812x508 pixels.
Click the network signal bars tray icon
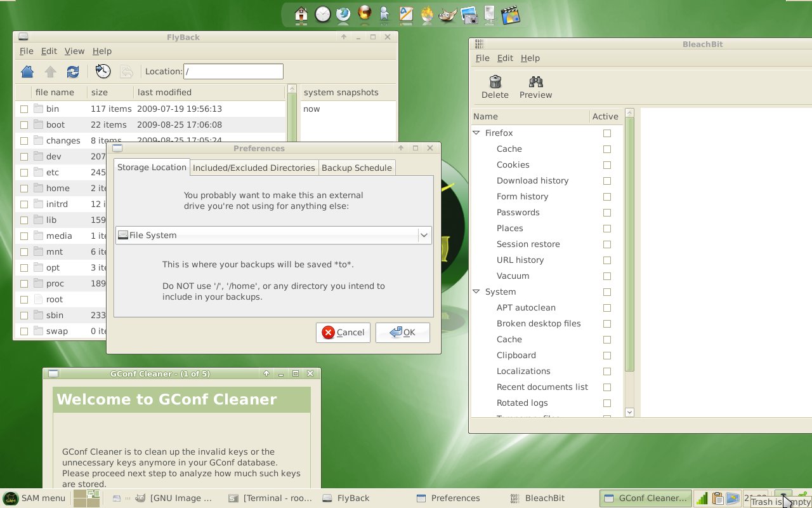702,498
